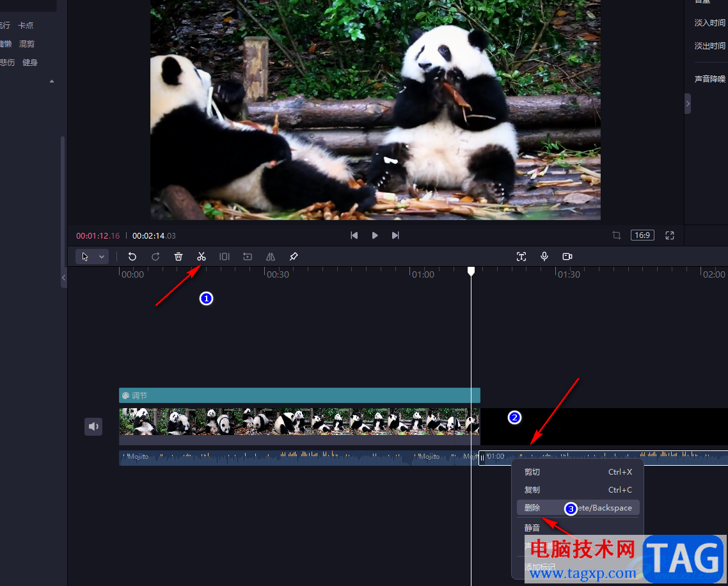Jump to the next frame
Screen dimensions: 728x586
click(395, 235)
